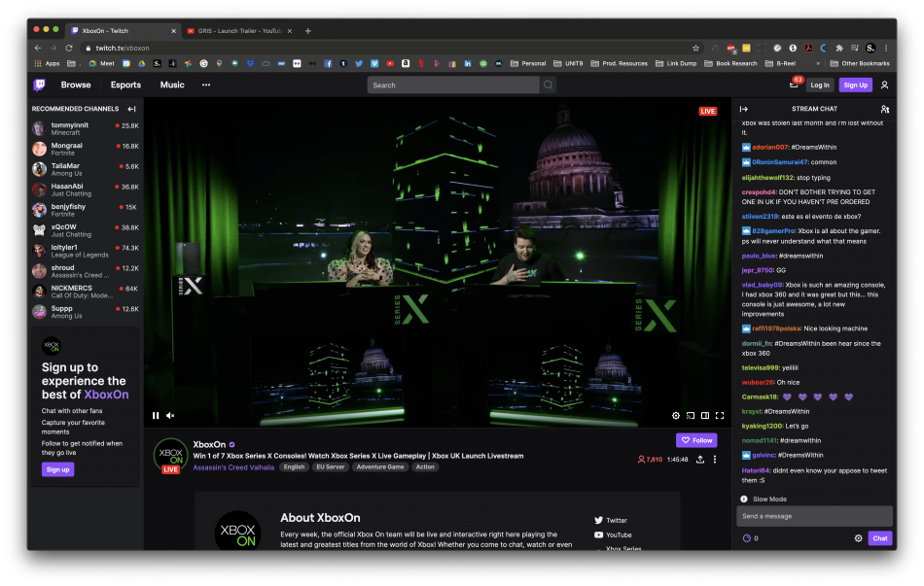Collapse the Stream Chat panel
The image size is (924, 586).
tap(744, 109)
